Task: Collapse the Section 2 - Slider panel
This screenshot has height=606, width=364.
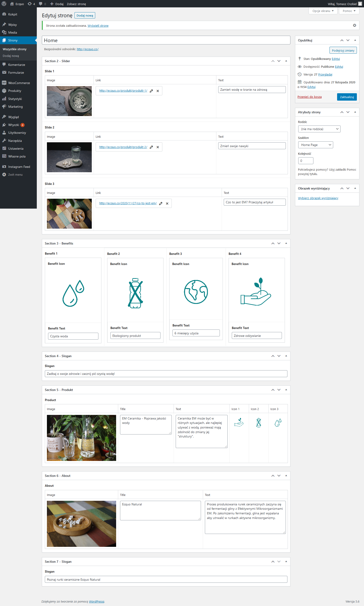Action: (286, 61)
